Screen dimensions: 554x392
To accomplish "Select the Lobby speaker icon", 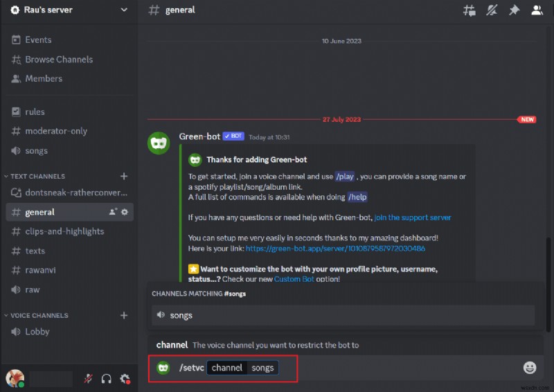I will [x=15, y=332].
